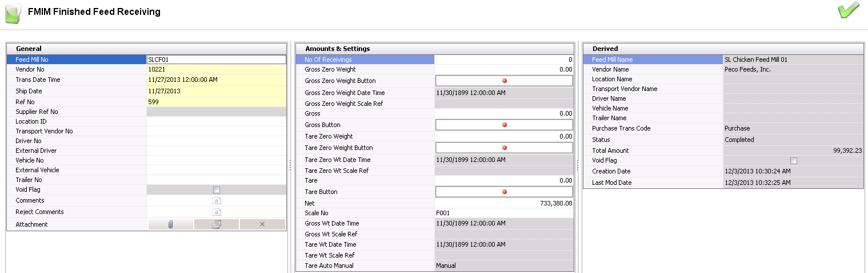Image resolution: width=868 pixels, height=273 pixels.
Task: Select the General panel header
Action: coord(146,49)
